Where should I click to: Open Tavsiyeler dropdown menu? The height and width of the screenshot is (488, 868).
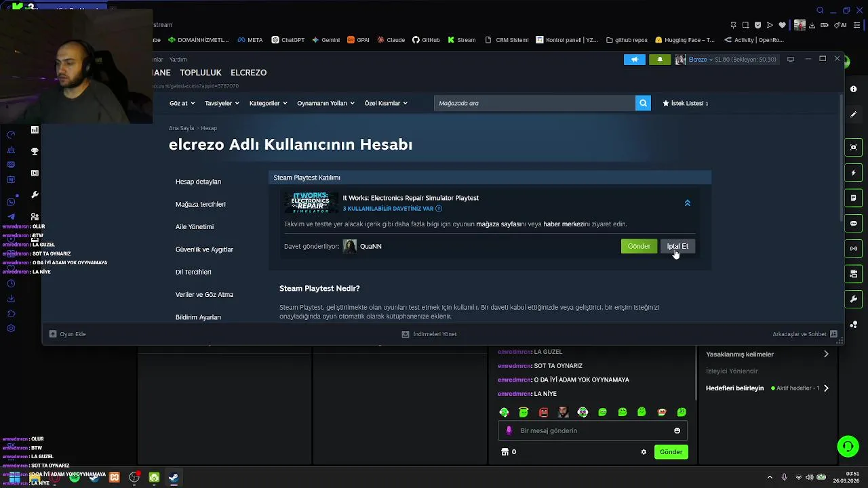pyautogui.click(x=222, y=103)
